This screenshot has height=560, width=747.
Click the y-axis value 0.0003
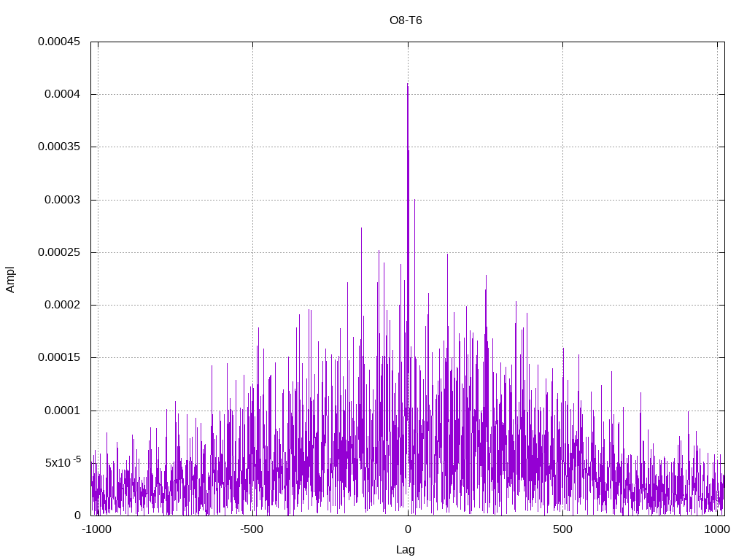click(x=63, y=200)
